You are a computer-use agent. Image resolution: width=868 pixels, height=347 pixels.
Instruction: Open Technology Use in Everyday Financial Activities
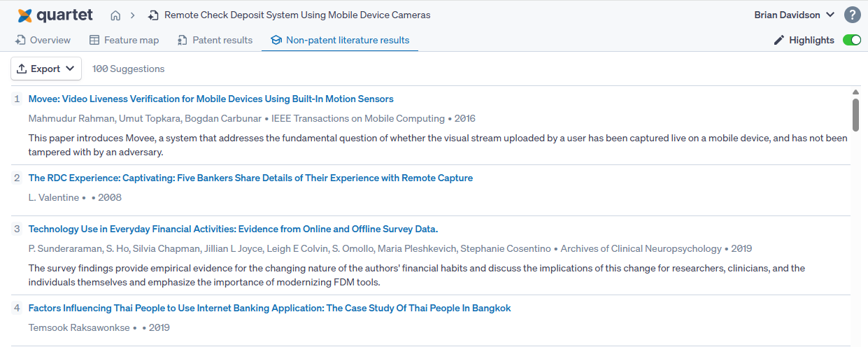pos(233,229)
